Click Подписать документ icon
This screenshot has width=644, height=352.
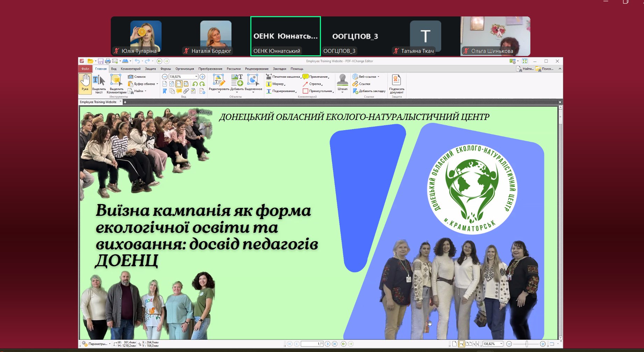(x=396, y=84)
